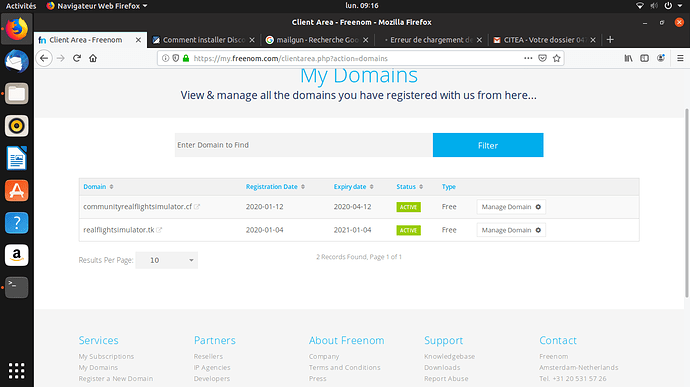Screen dimensions: 690x387
Task: Launch Thunderbird mail from the dock
Action: pyautogui.click(x=17, y=61)
